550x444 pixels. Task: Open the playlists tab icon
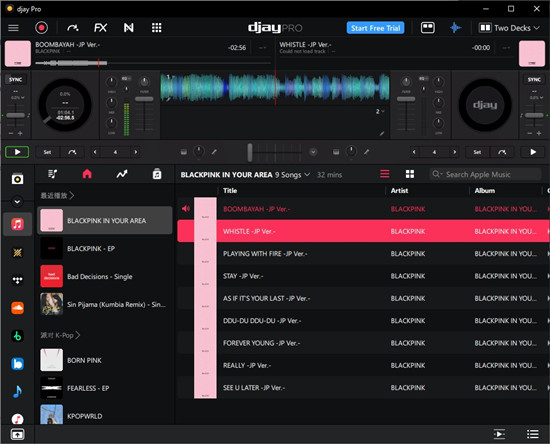click(x=52, y=174)
